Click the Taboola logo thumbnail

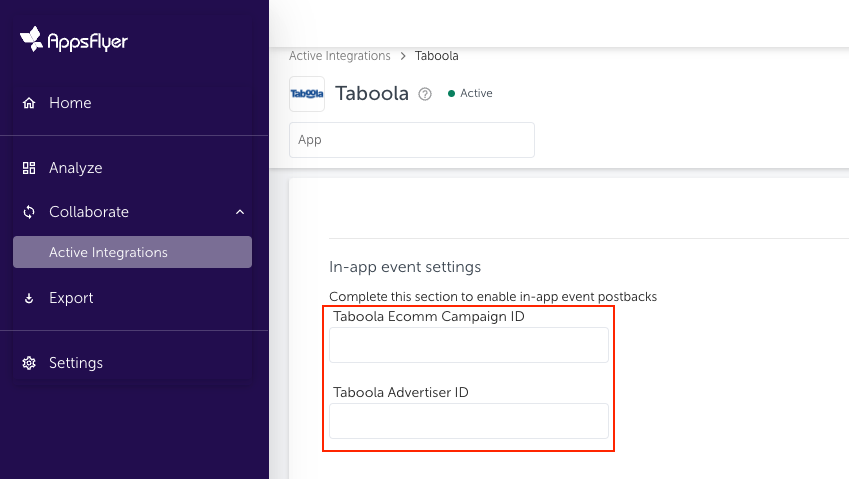click(307, 94)
